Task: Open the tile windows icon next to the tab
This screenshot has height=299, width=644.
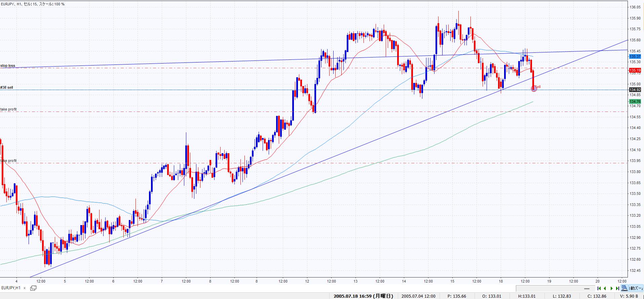Action: [x=33, y=288]
